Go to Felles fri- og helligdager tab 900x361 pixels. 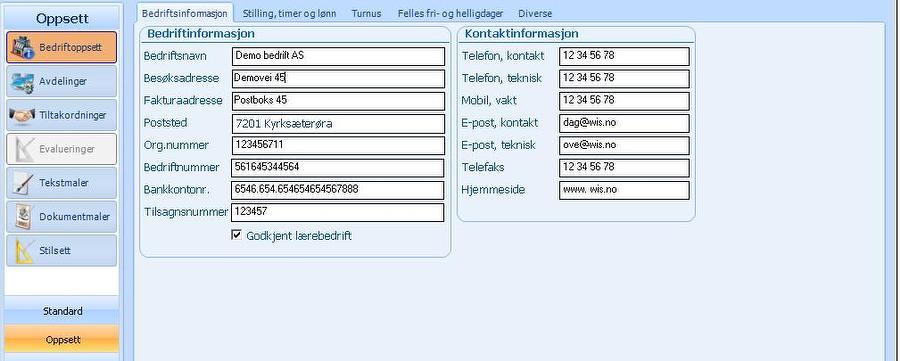(451, 13)
